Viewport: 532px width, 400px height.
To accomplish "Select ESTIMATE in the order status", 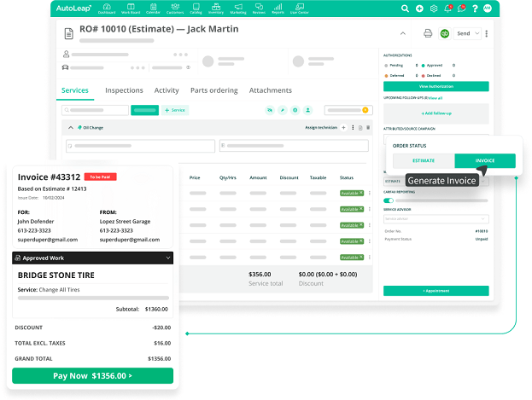I will point(424,160).
